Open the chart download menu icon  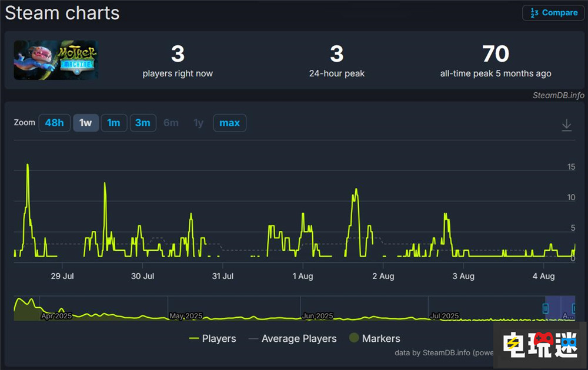click(566, 125)
